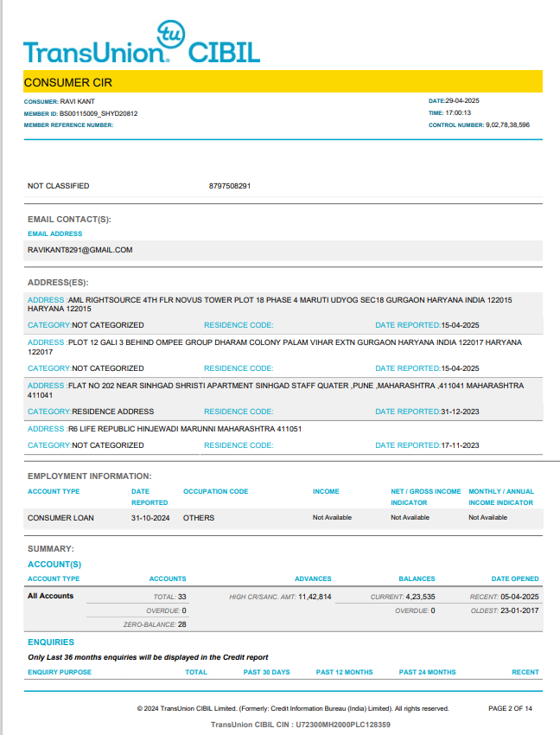The width and height of the screenshot is (560, 735).
Task: Click the PAST 24 MONTHS column header
Action: pos(428,672)
